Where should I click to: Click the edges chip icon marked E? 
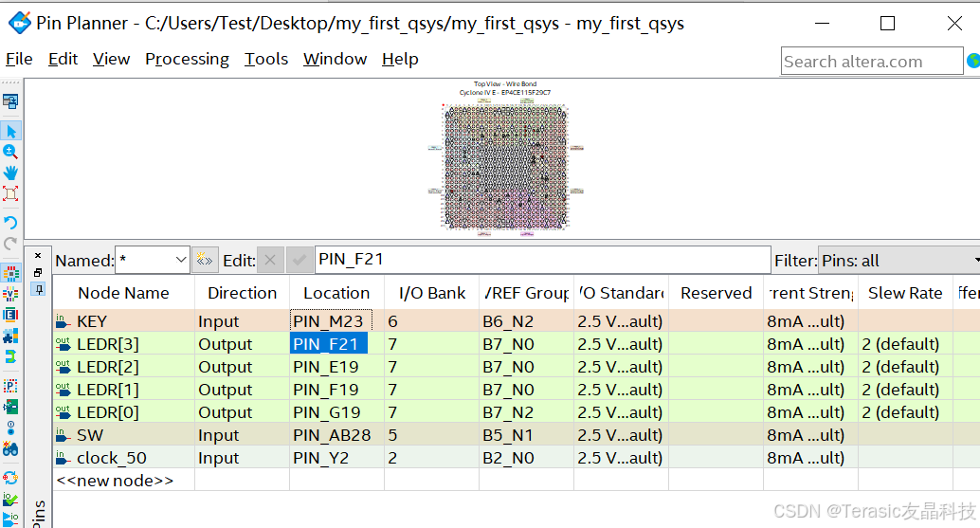[x=10, y=315]
